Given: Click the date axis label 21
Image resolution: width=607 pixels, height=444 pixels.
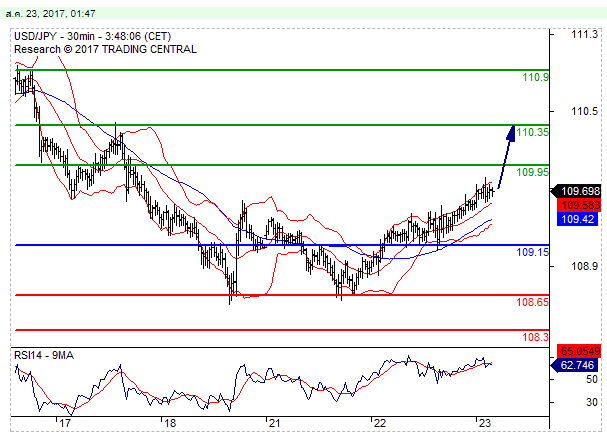Looking at the screenshot, I should pyautogui.click(x=274, y=423).
